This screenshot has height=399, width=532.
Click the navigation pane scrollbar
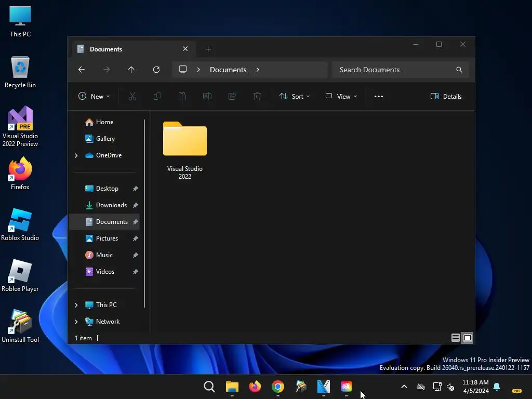[144, 214]
